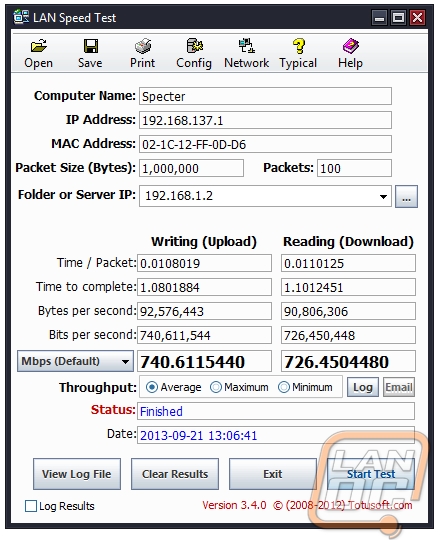The image size is (440, 540).
Task: Click upload Bits per second 740,611,544
Action: tap(205, 335)
